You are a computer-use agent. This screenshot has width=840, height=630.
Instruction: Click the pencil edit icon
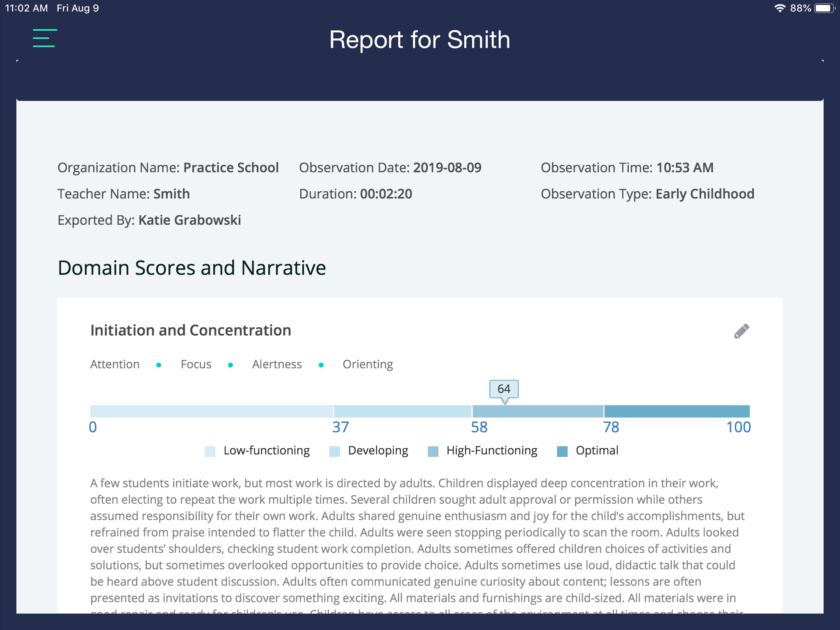pyautogui.click(x=742, y=331)
